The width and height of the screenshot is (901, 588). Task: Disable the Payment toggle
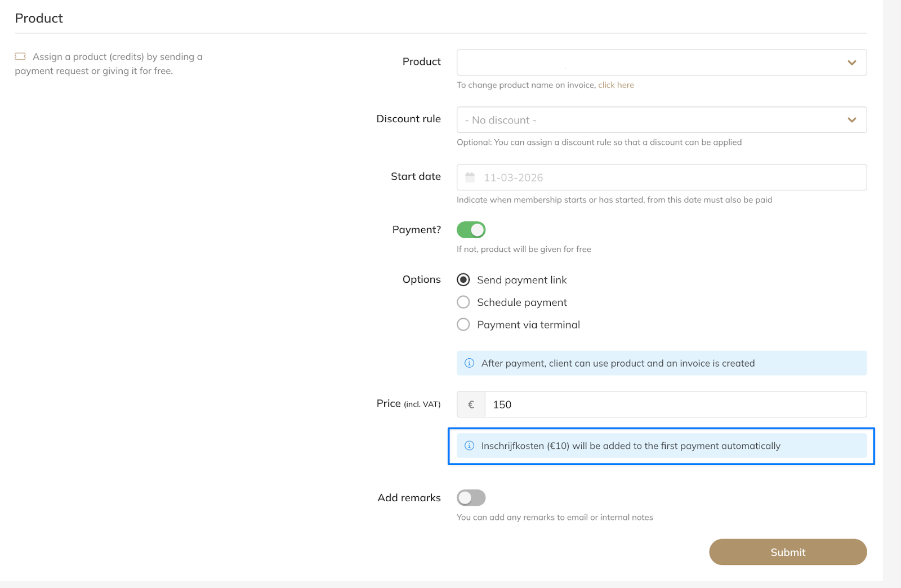pyautogui.click(x=471, y=230)
